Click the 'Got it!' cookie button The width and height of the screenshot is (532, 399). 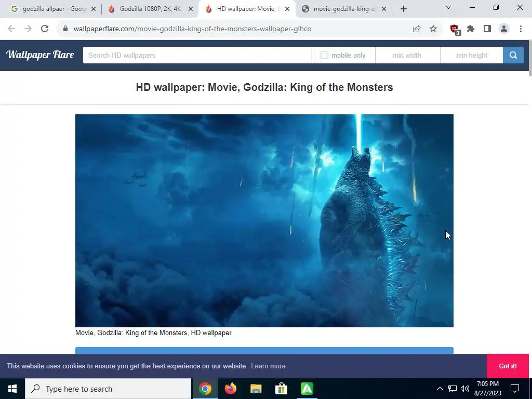pyautogui.click(x=508, y=366)
